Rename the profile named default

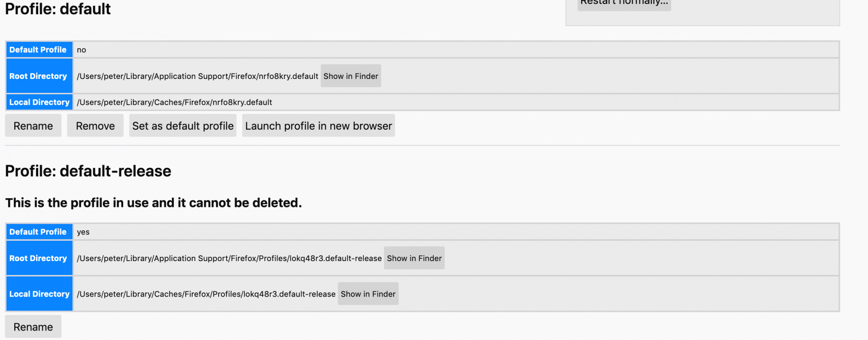(x=33, y=126)
